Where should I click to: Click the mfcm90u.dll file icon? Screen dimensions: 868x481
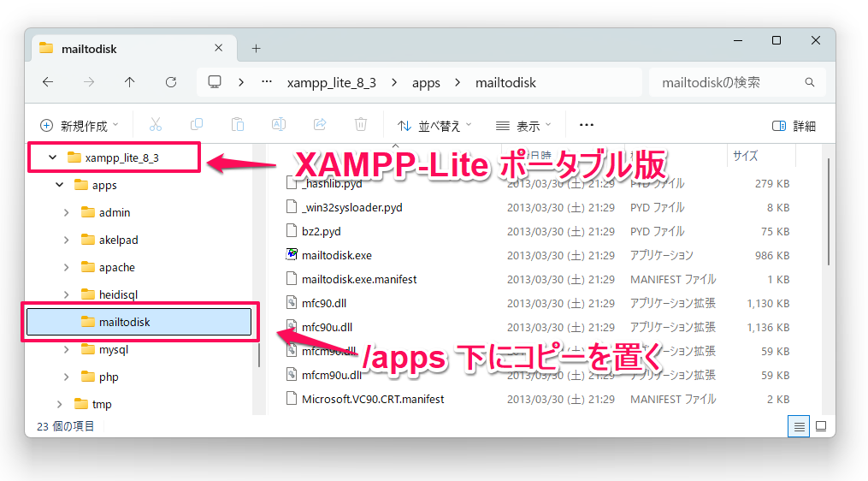pyautogui.click(x=291, y=375)
